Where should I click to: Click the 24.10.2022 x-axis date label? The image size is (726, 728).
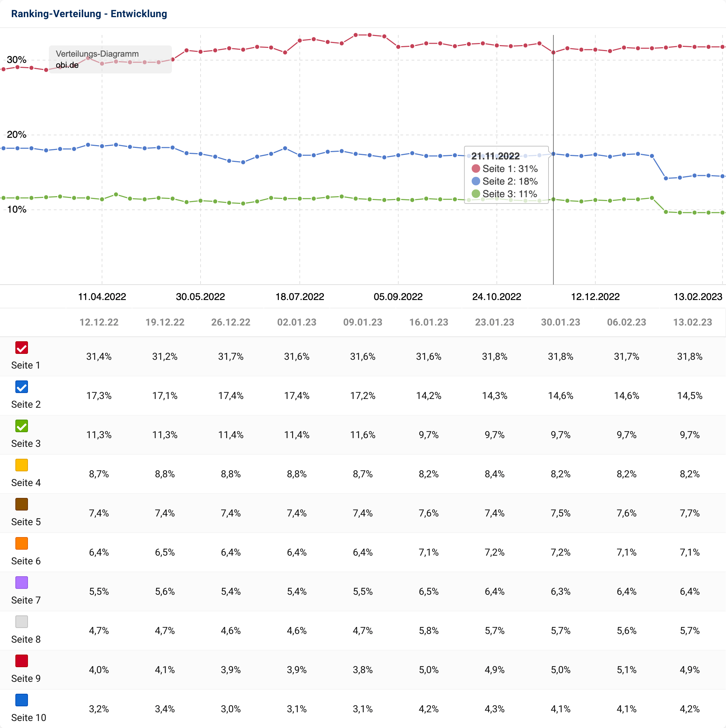pos(496,297)
